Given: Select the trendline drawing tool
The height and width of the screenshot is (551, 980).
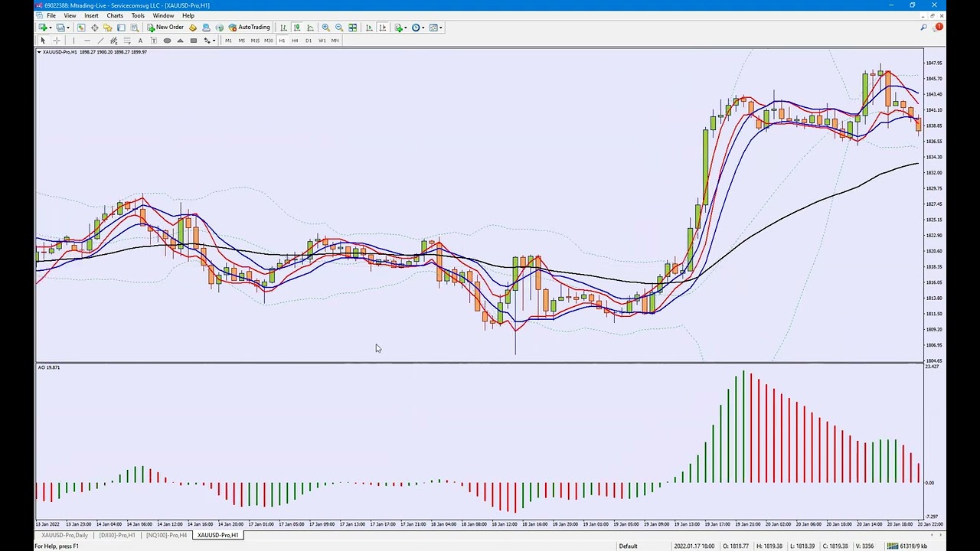Looking at the screenshot, I should 100,41.
